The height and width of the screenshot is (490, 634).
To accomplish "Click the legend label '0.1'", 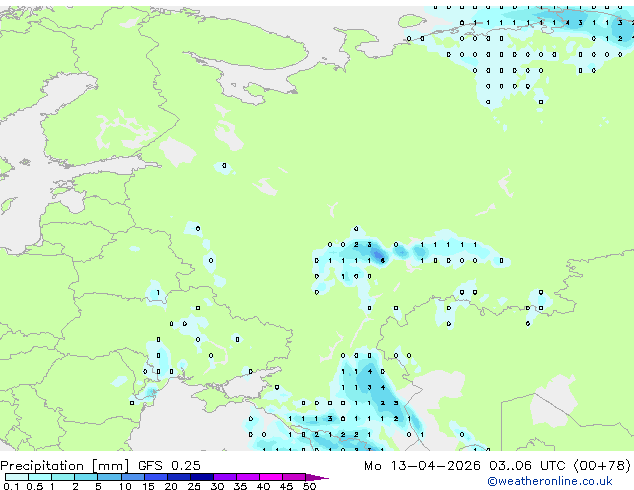I will (x=11, y=486).
